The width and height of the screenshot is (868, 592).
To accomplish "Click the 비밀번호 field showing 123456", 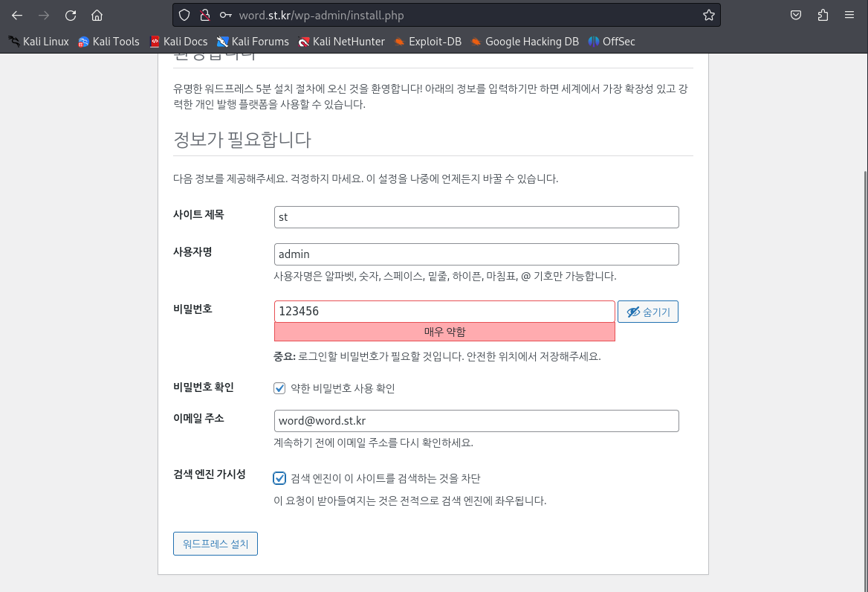I will pyautogui.click(x=444, y=311).
